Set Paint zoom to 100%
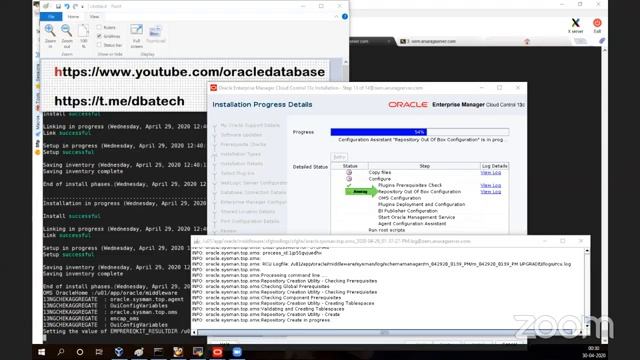 83,36
